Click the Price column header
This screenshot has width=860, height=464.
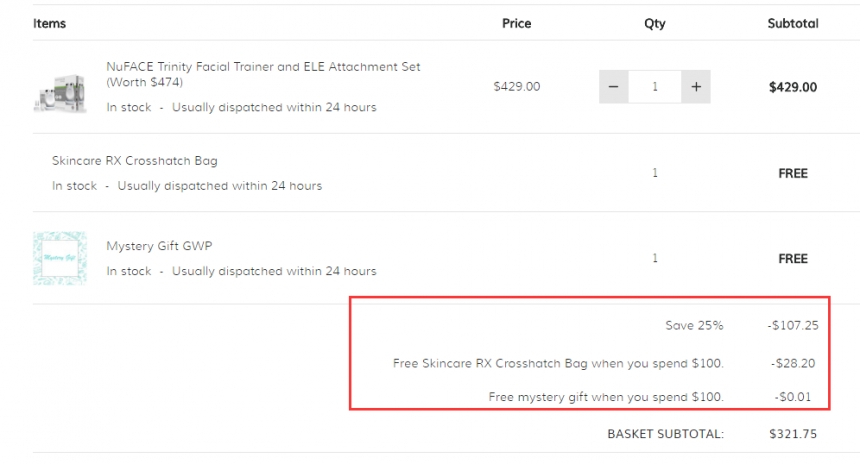point(516,23)
